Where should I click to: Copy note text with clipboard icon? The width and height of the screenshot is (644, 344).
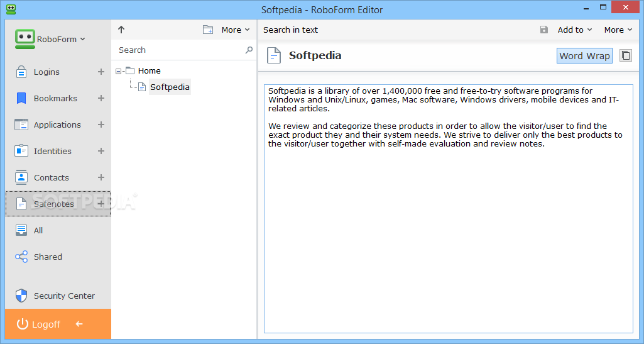click(x=626, y=55)
